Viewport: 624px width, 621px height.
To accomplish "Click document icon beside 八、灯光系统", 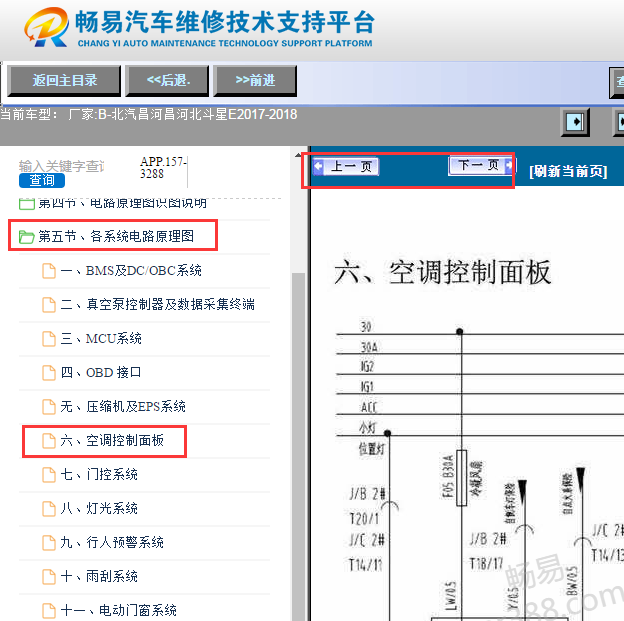I will point(49,508).
